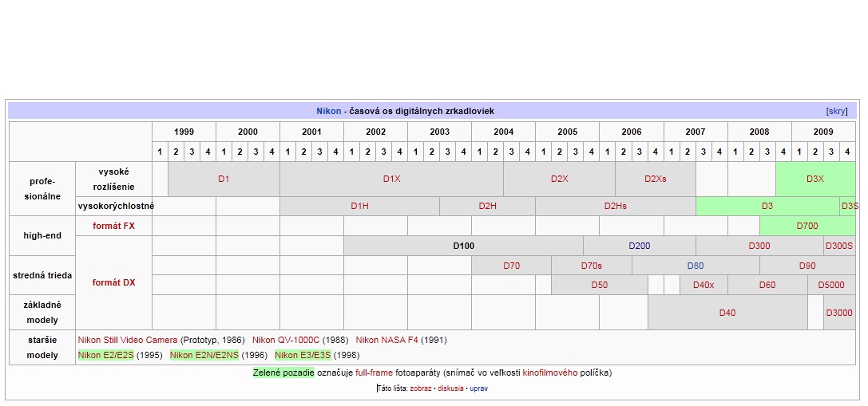The image size is (868, 406).
Task: Open the D300 camera link
Action: click(759, 246)
